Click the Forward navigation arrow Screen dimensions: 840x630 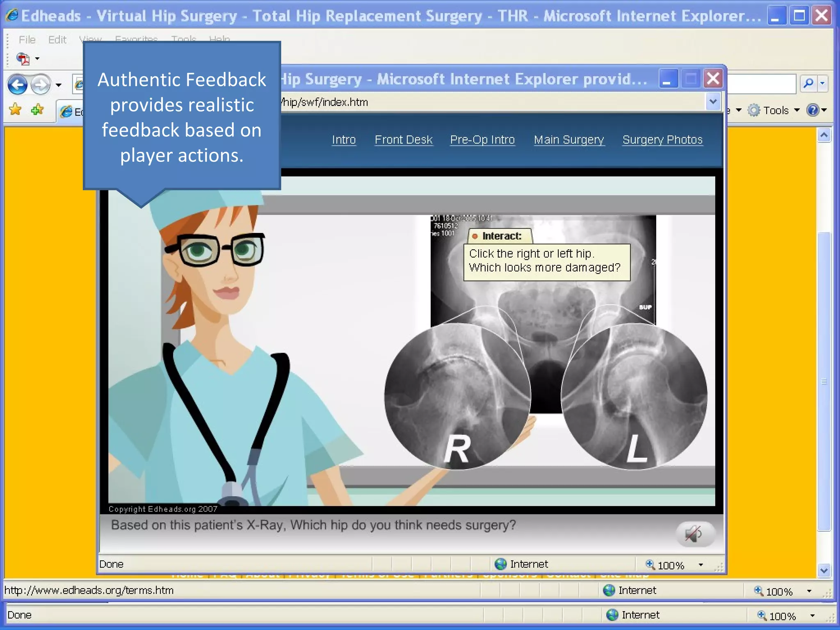[41, 85]
